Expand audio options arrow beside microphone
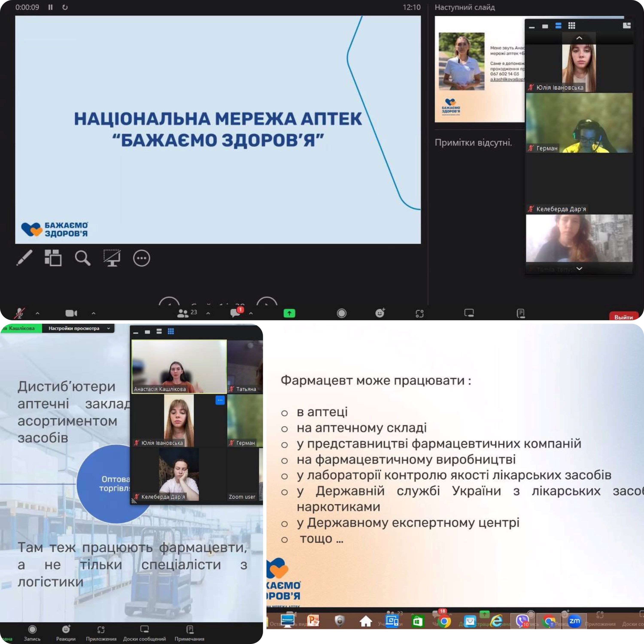Screen dimensions: 644x644 point(37,313)
